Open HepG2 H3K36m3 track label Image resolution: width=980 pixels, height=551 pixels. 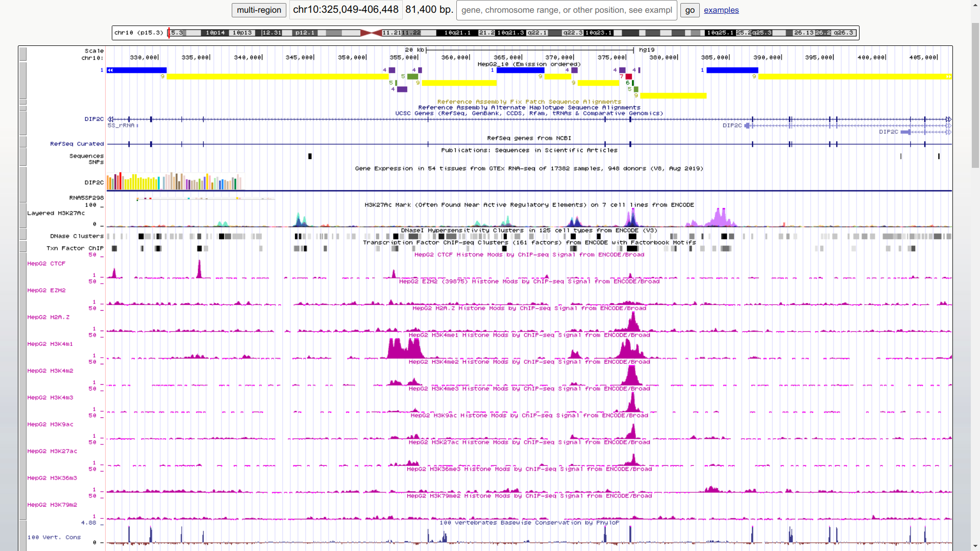coord(52,478)
